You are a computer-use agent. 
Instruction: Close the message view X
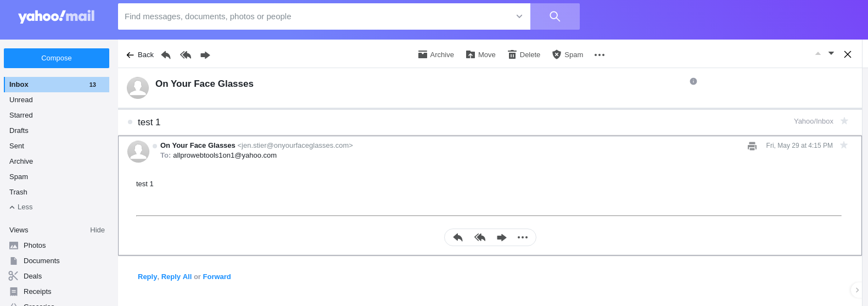[848, 54]
